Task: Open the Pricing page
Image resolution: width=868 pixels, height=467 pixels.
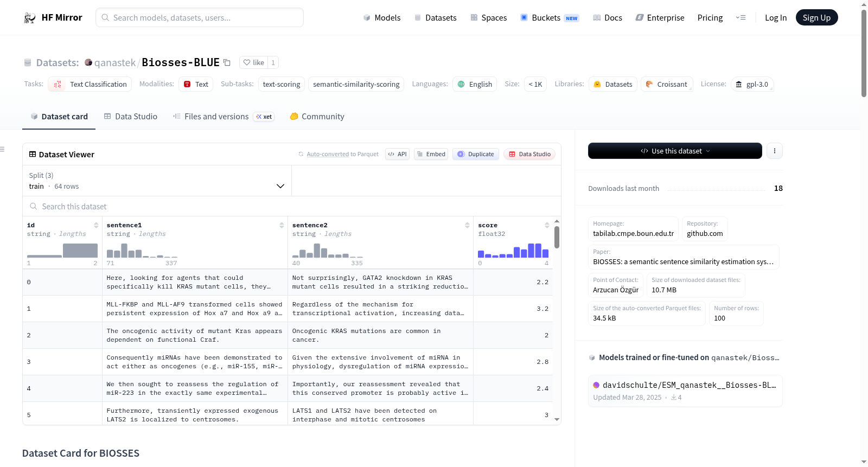Action: click(x=710, y=18)
